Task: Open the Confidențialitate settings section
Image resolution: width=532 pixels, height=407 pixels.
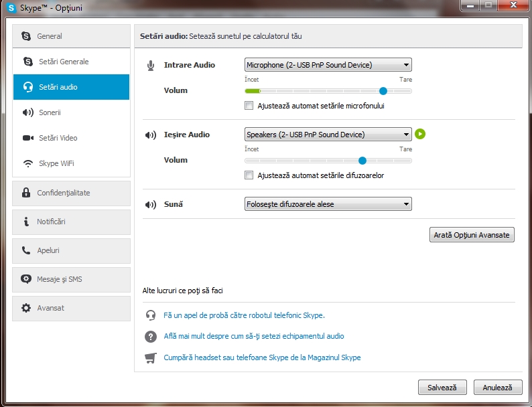Action: click(x=72, y=193)
